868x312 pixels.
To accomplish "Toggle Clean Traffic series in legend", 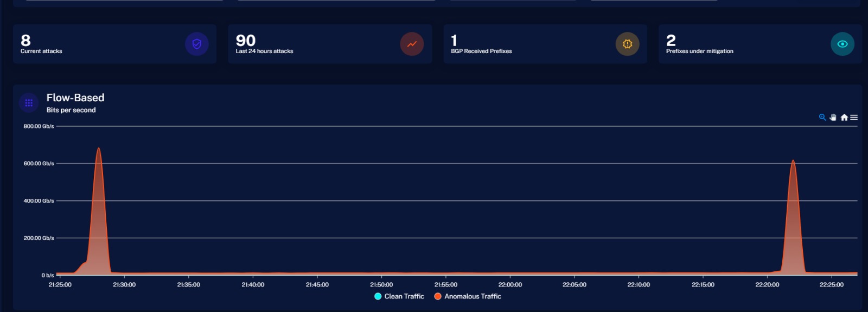I will pyautogui.click(x=404, y=296).
